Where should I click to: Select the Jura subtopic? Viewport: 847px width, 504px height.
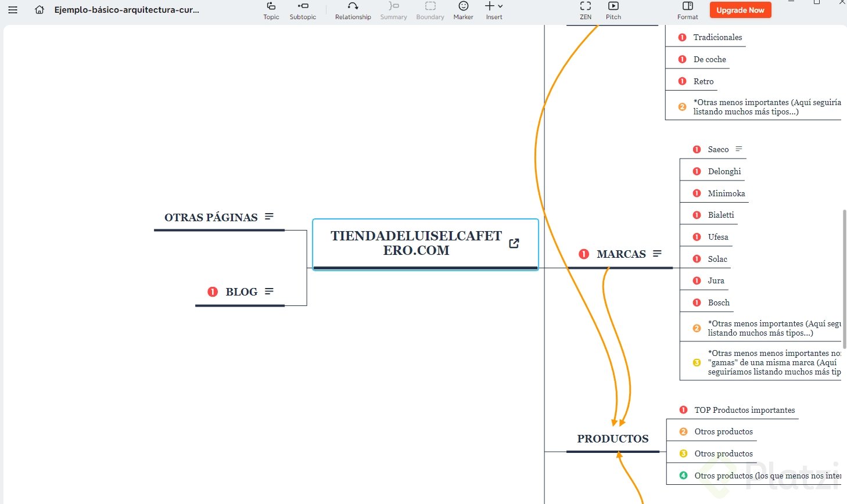[716, 280]
